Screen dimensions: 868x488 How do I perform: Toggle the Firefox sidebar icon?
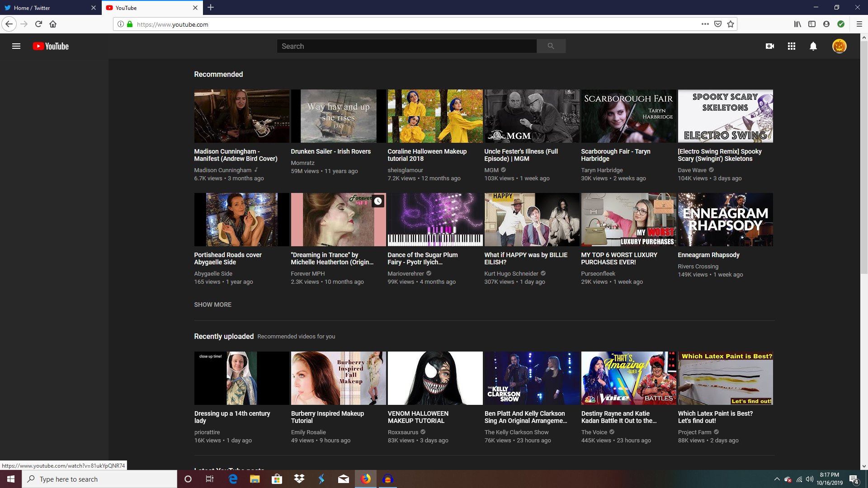[x=812, y=24]
